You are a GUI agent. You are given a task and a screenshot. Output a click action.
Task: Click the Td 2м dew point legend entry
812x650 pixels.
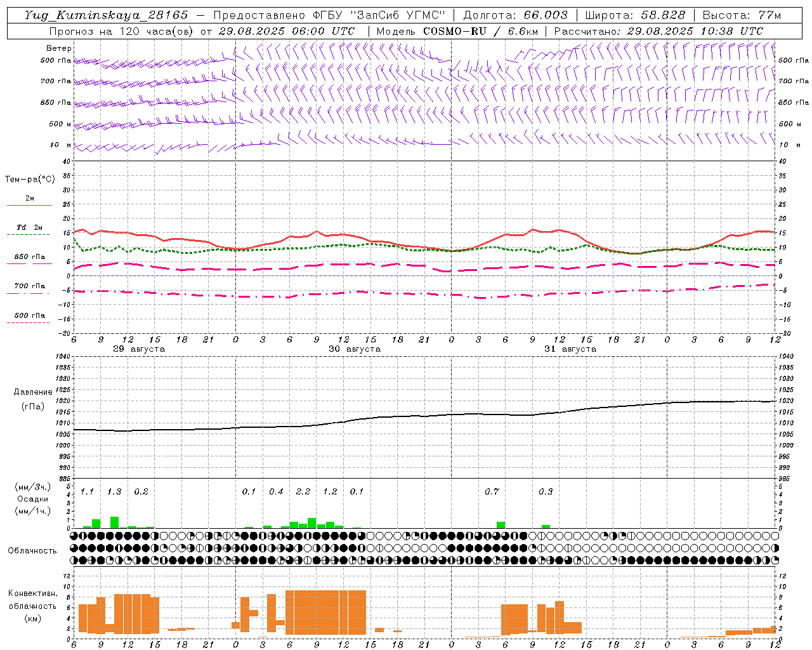click(x=29, y=227)
